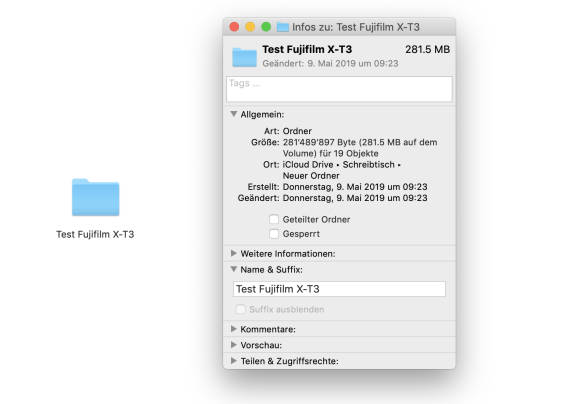Minimize the Info window with yellow button
Viewport: 580px width, 404px height.
pyautogui.click(x=250, y=27)
